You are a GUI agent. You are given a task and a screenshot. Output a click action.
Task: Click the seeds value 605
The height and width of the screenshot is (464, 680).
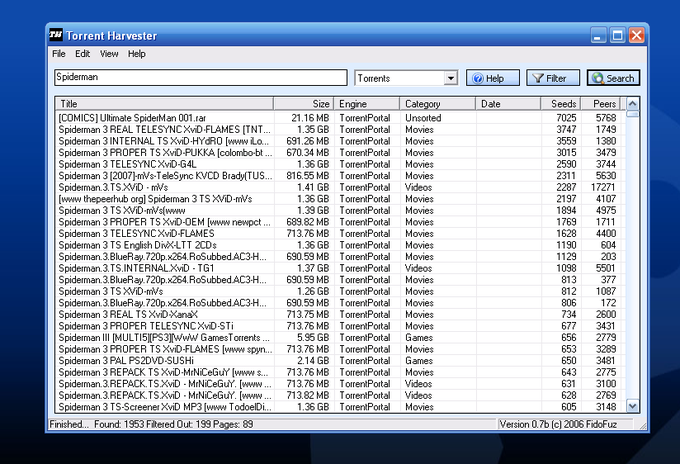click(x=569, y=407)
